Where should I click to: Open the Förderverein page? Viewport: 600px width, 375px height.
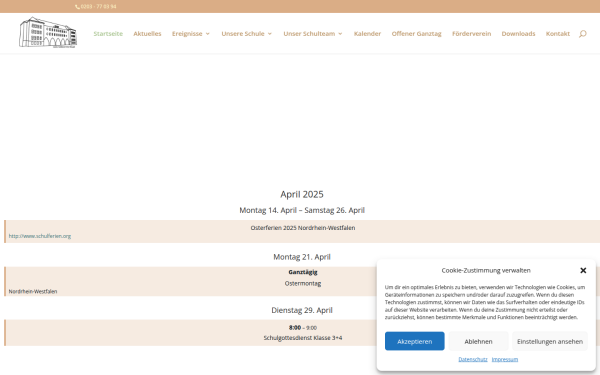pos(471,34)
